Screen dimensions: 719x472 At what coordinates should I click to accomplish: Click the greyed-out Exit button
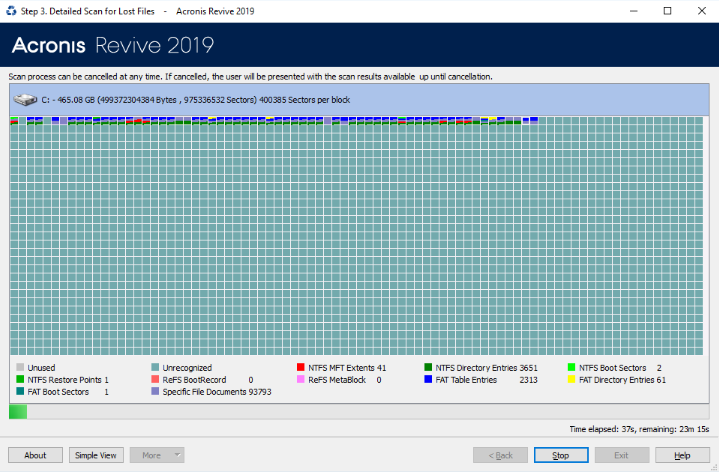tap(621, 455)
